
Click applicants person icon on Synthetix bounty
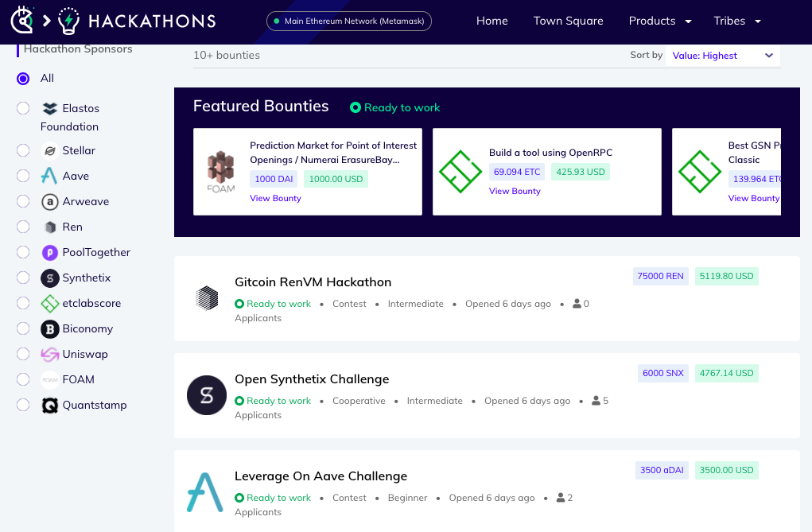coord(596,401)
